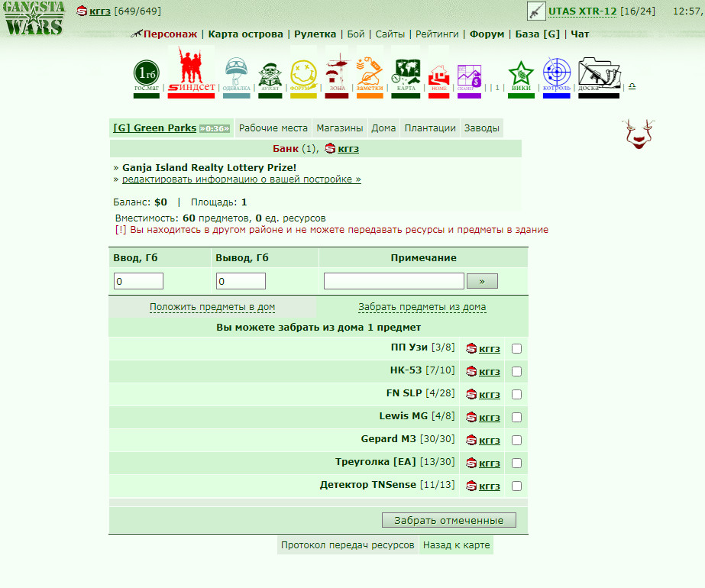Screen dimensions: 705x588
Task: Open кггз link beside Банк heading
Action: [348, 149]
